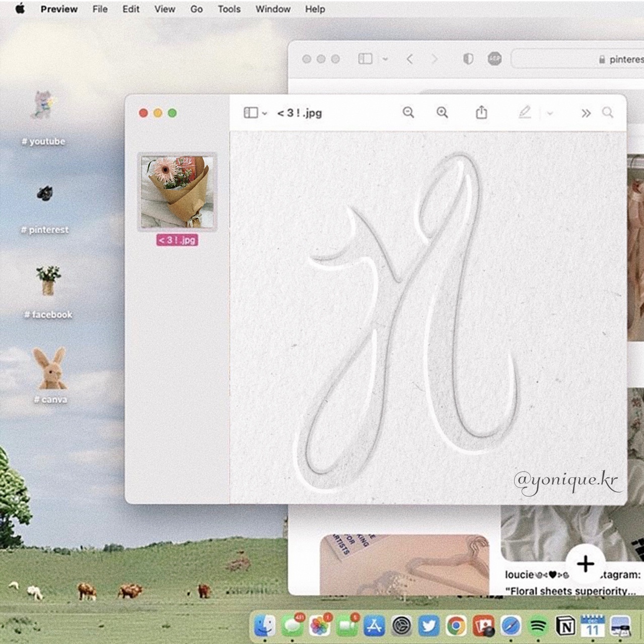The width and height of the screenshot is (644, 644).
Task: Open the View menu
Action: click(x=165, y=9)
